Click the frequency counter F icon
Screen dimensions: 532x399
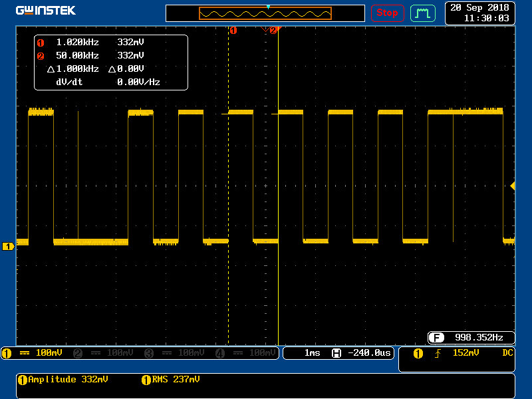click(436, 337)
